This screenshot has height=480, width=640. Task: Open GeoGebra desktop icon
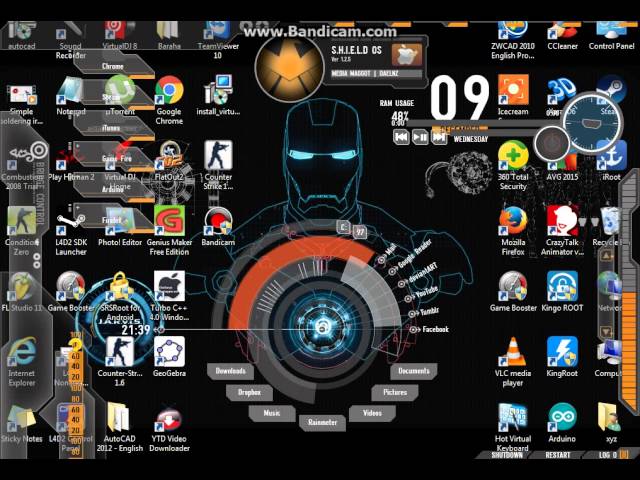(169, 351)
